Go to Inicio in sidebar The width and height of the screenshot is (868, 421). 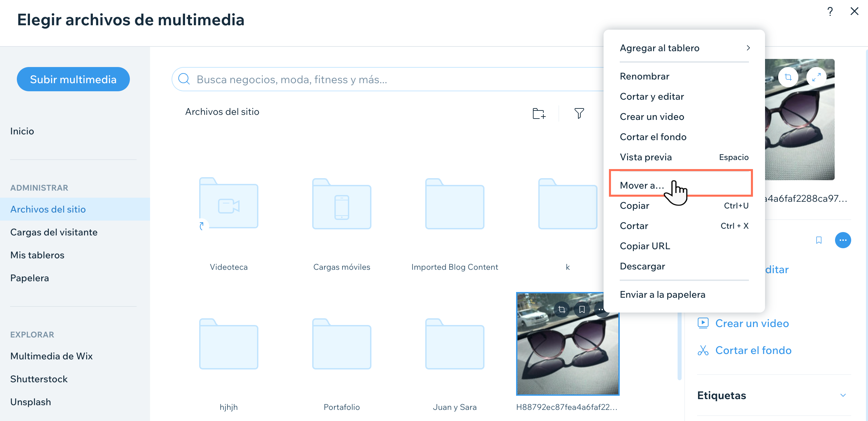[x=22, y=131]
